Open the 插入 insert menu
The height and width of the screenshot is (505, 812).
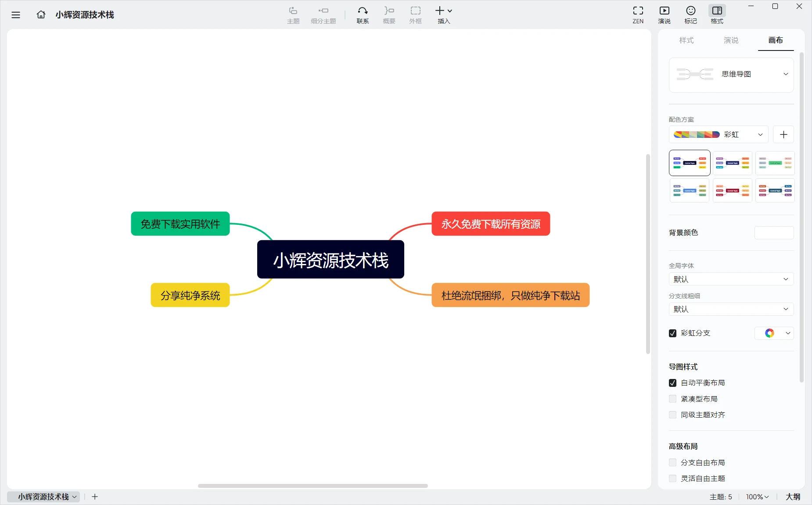443,14
